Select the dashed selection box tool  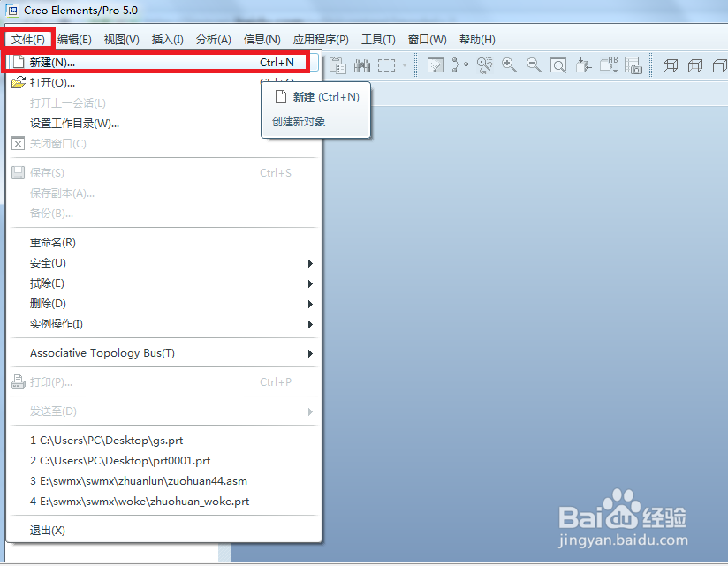click(386, 65)
